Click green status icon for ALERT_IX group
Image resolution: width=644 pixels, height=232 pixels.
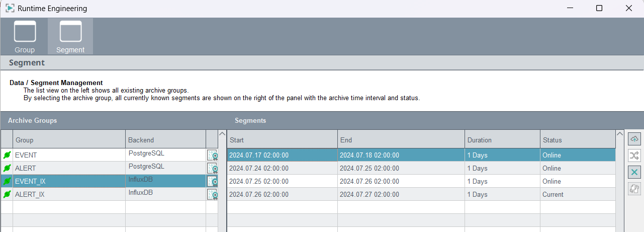(7, 194)
